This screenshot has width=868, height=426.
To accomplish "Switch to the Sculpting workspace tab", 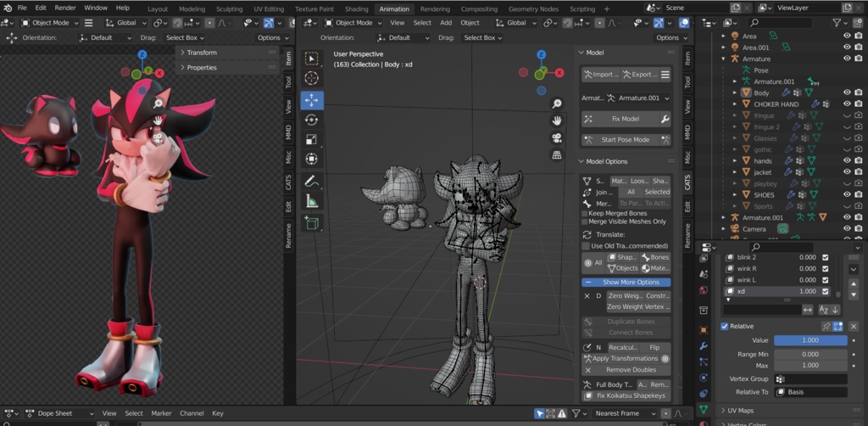I will [x=229, y=8].
